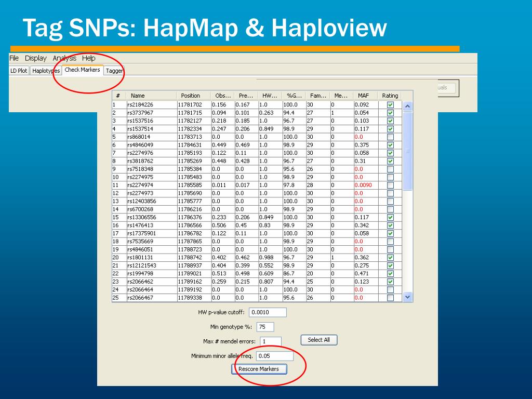The height and width of the screenshot is (399, 532).
Task: Check the rating box for rs6700268
Action: click(x=390, y=209)
